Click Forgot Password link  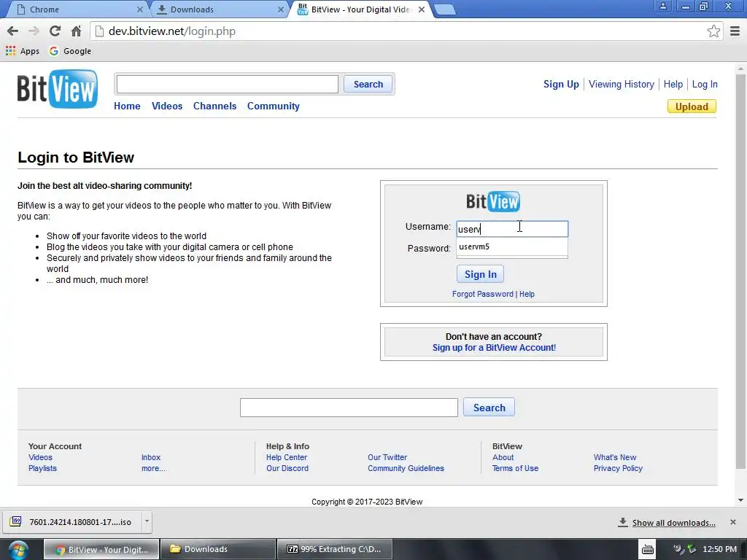pos(483,295)
